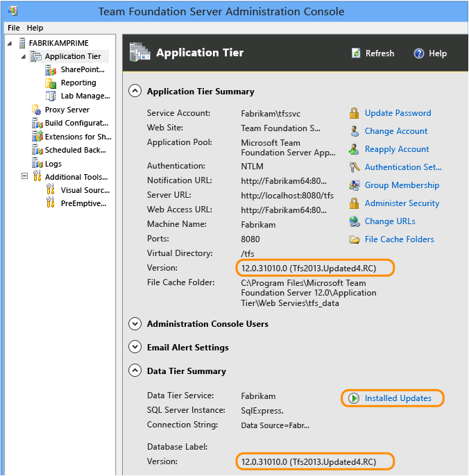Expand the Email Alert Settings section

pyautogui.click(x=135, y=347)
